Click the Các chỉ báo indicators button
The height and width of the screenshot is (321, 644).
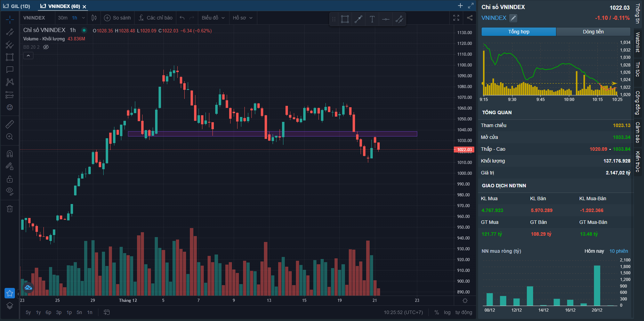click(x=155, y=18)
